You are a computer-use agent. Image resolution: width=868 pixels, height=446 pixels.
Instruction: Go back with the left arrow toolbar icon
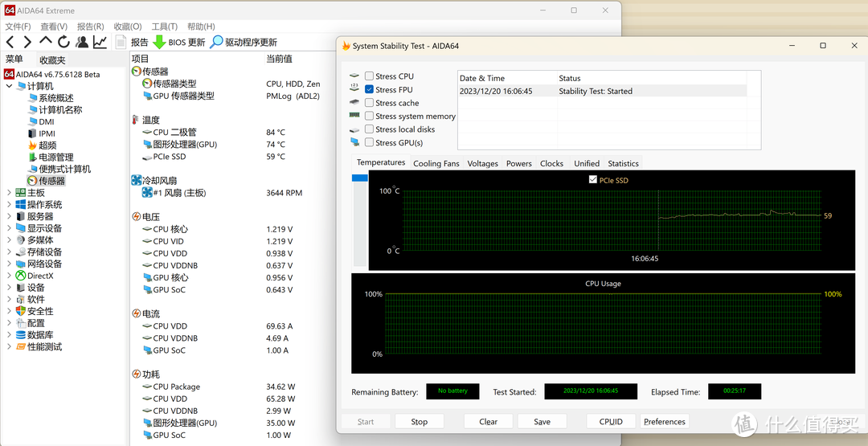pyautogui.click(x=10, y=42)
